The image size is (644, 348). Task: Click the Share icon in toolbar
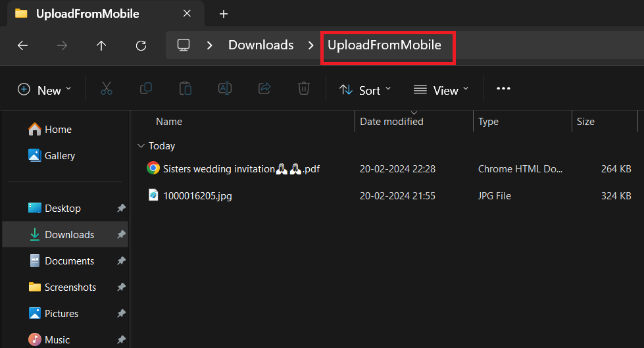[x=264, y=89]
